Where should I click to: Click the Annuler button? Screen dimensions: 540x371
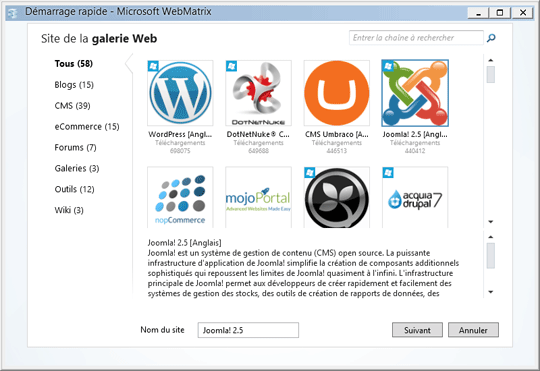(x=473, y=330)
